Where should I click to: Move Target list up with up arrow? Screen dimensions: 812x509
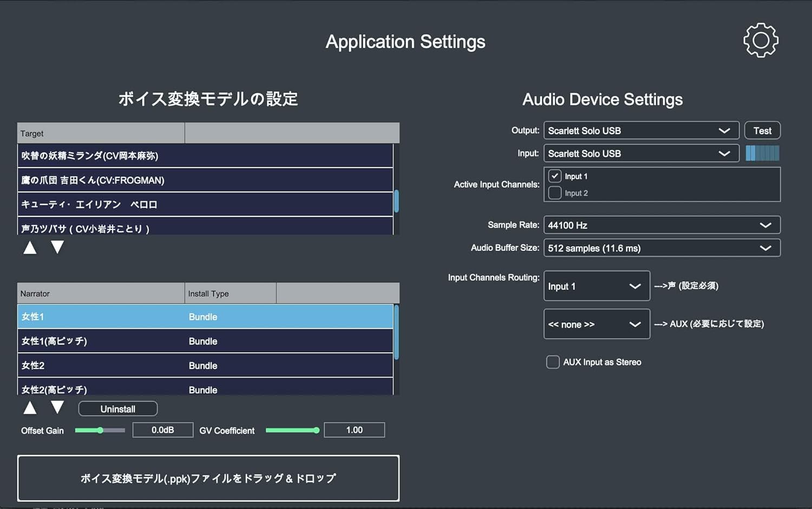coord(30,248)
